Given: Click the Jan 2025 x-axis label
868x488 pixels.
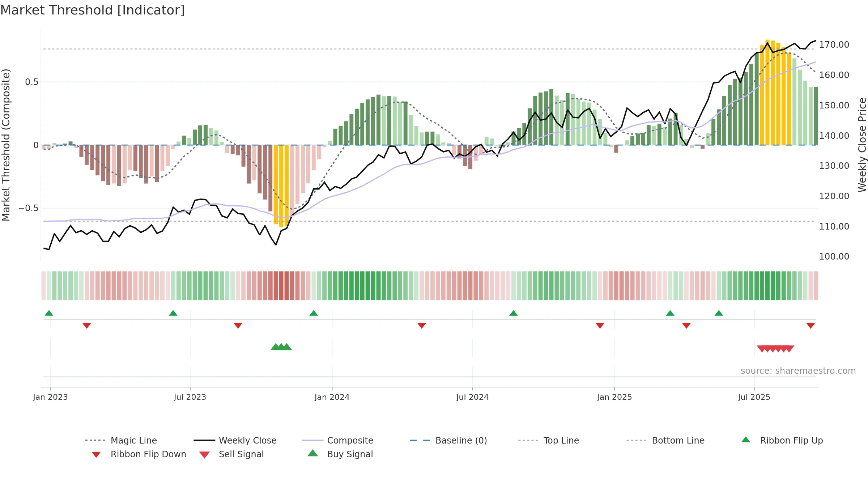Looking at the screenshot, I should coord(614,397).
